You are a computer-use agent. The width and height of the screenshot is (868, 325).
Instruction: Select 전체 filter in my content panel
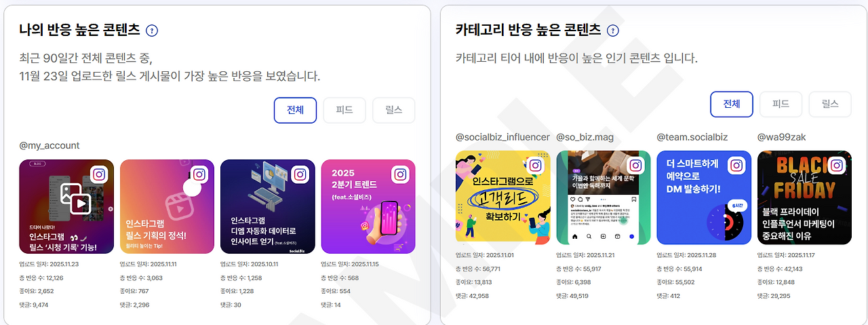tap(295, 110)
